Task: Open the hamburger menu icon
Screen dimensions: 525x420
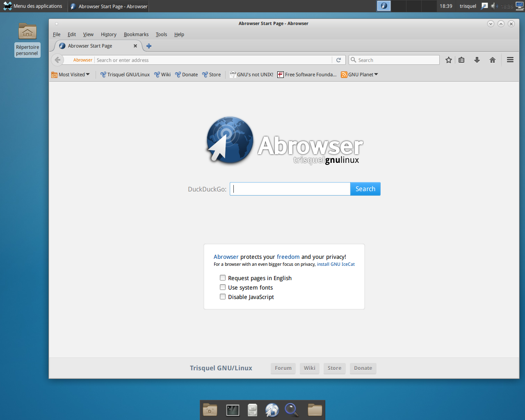Action: [x=510, y=60]
